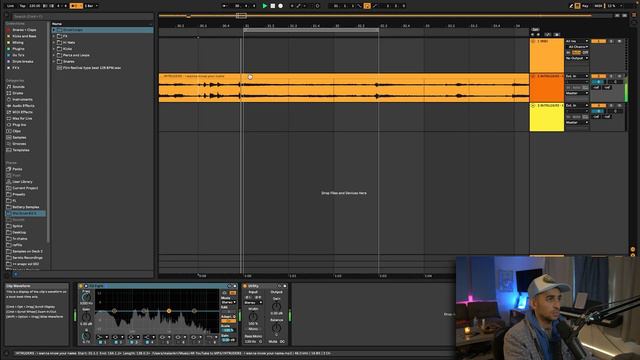The height and width of the screenshot is (360, 640).
Task: Open the Sounds category
Action: 18,87
